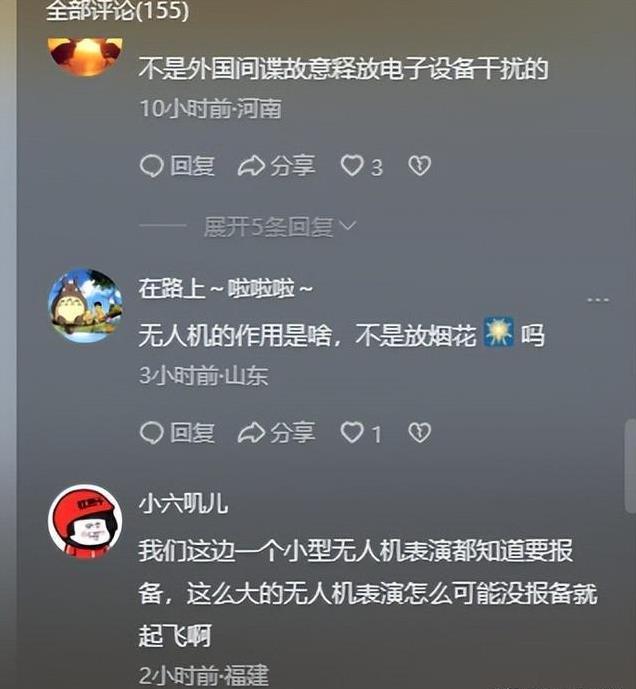Click username 小六叽儿
This screenshot has width=636, height=689.
click(183, 504)
